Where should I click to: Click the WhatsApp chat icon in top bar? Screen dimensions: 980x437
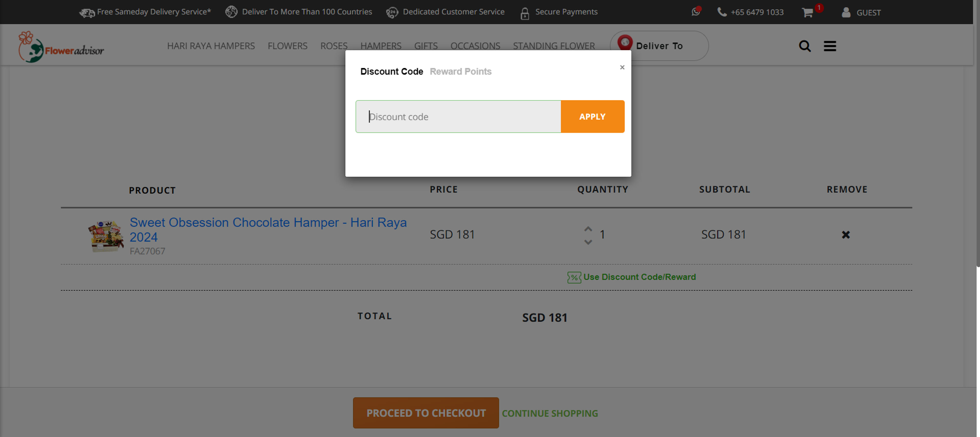[696, 12]
